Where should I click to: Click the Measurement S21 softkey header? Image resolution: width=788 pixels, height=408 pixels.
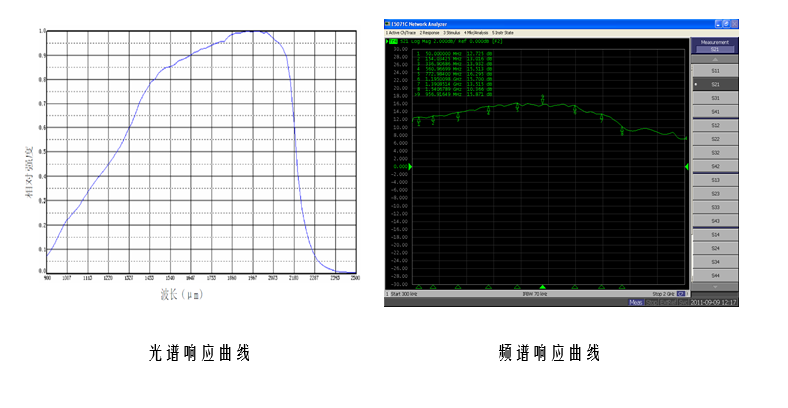[x=715, y=46]
